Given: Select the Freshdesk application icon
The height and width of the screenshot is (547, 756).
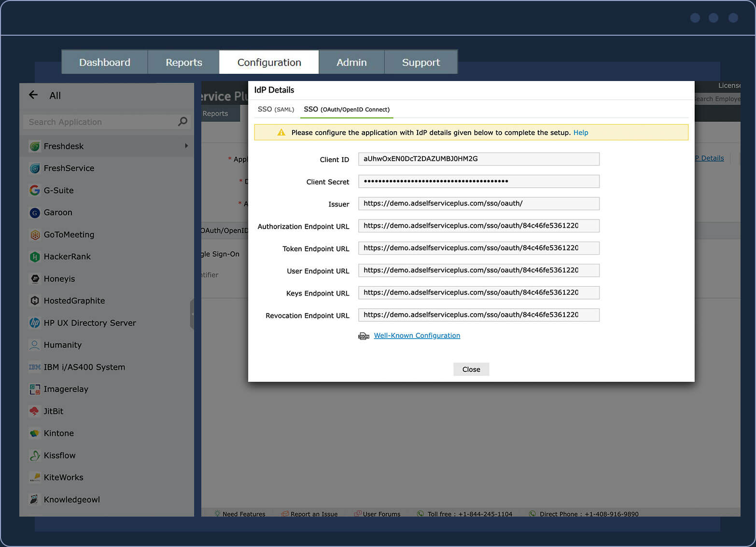Looking at the screenshot, I should click(34, 146).
